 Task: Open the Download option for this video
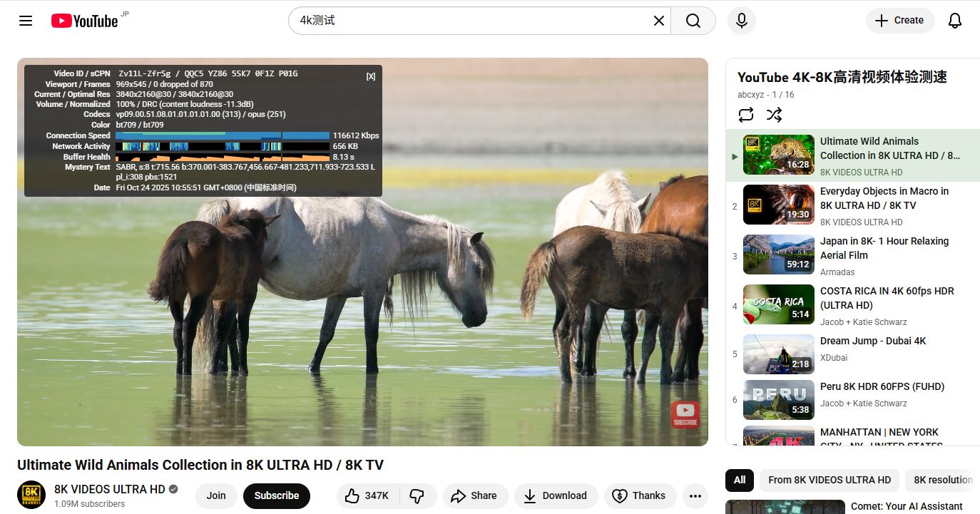point(556,495)
